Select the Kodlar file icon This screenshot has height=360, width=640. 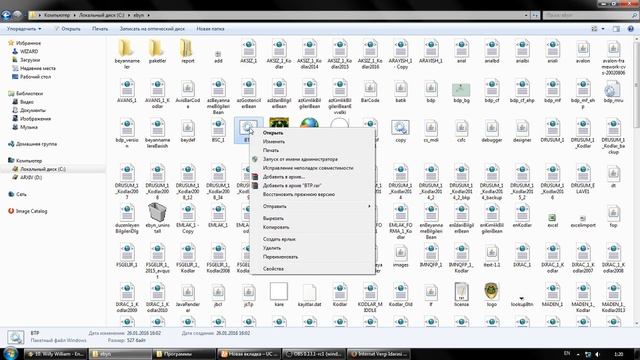340,291
